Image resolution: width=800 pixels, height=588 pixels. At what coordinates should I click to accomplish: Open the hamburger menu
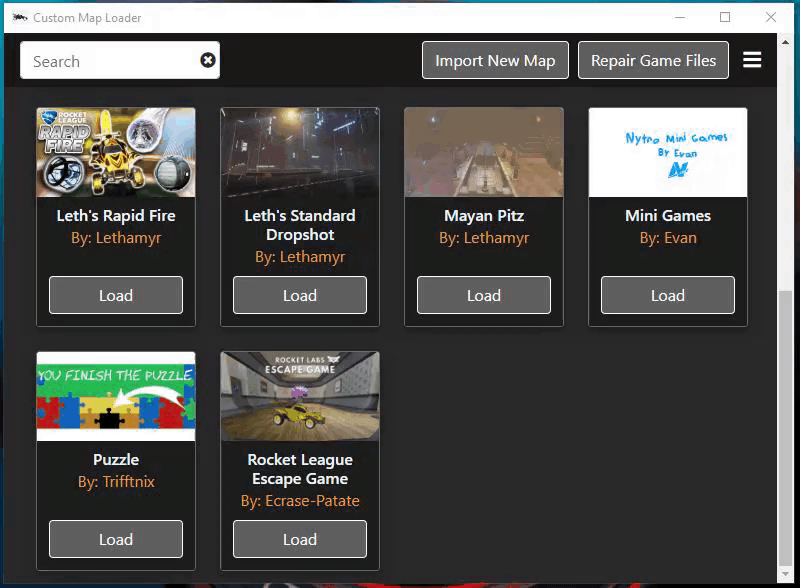(x=752, y=60)
